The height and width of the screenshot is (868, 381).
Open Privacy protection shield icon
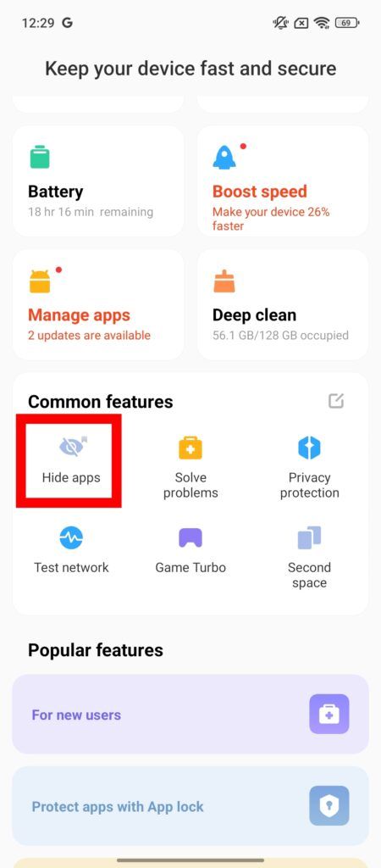tap(309, 448)
